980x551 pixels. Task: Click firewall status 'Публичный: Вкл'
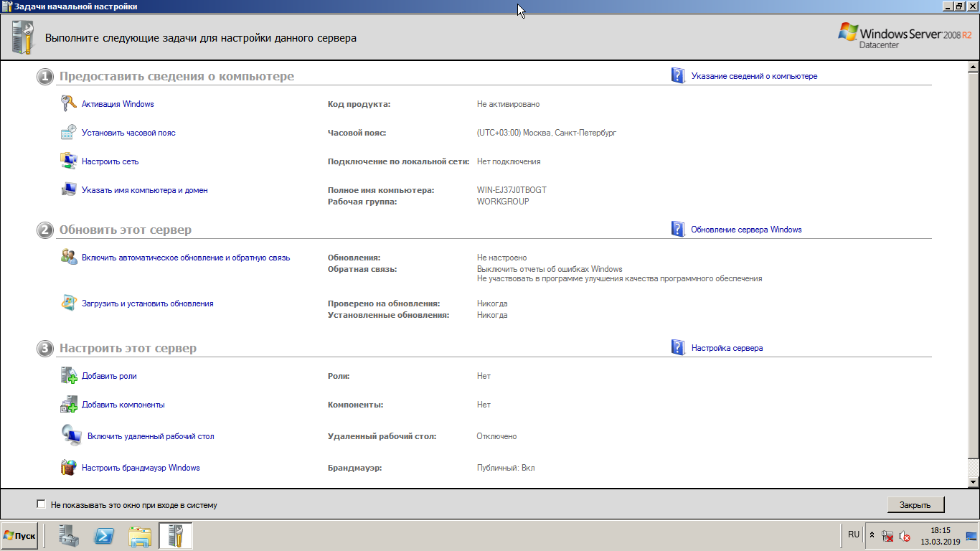point(506,468)
